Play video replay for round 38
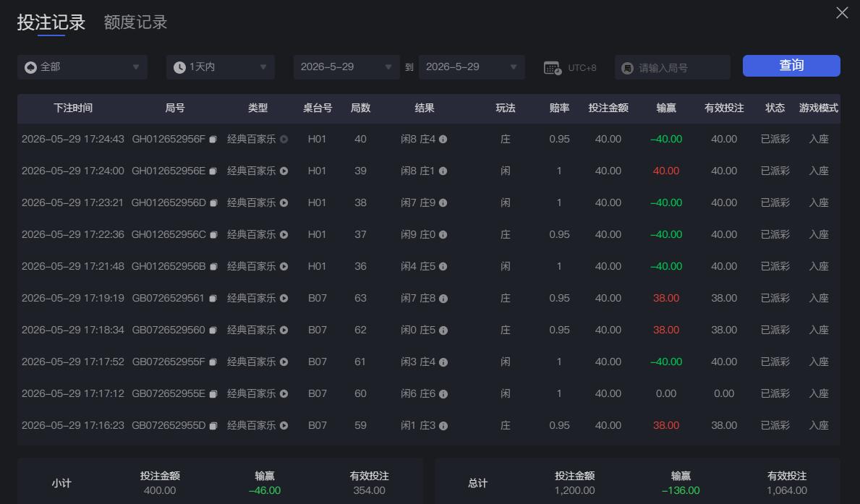Screen dimensions: 860x504 pos(284,203)
